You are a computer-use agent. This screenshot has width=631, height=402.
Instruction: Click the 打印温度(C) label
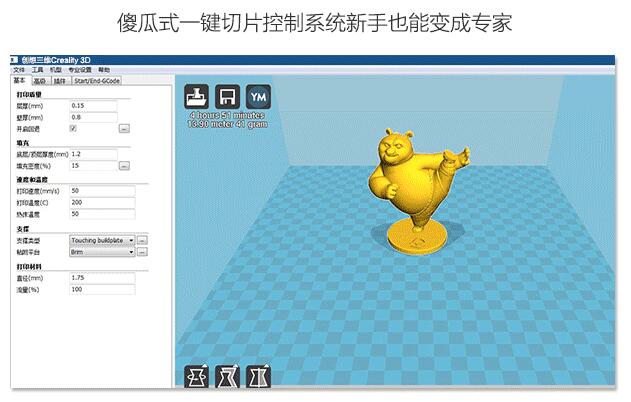[x=32, y=203]
